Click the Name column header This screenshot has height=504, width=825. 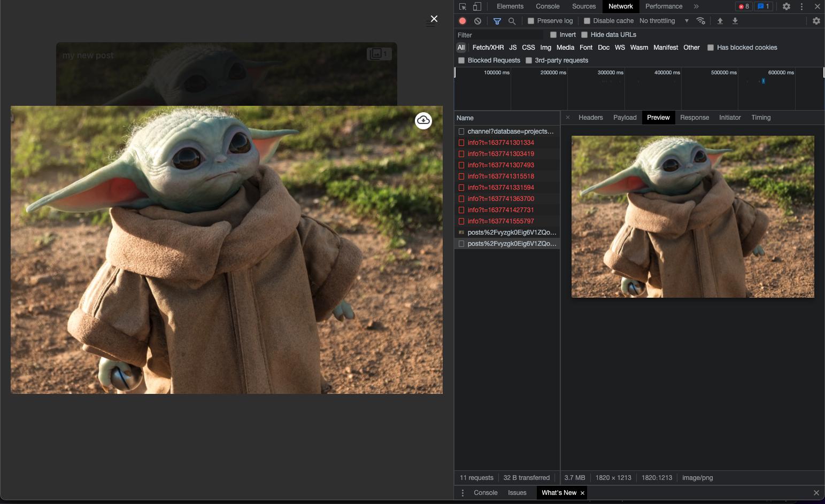click(507, 118)
